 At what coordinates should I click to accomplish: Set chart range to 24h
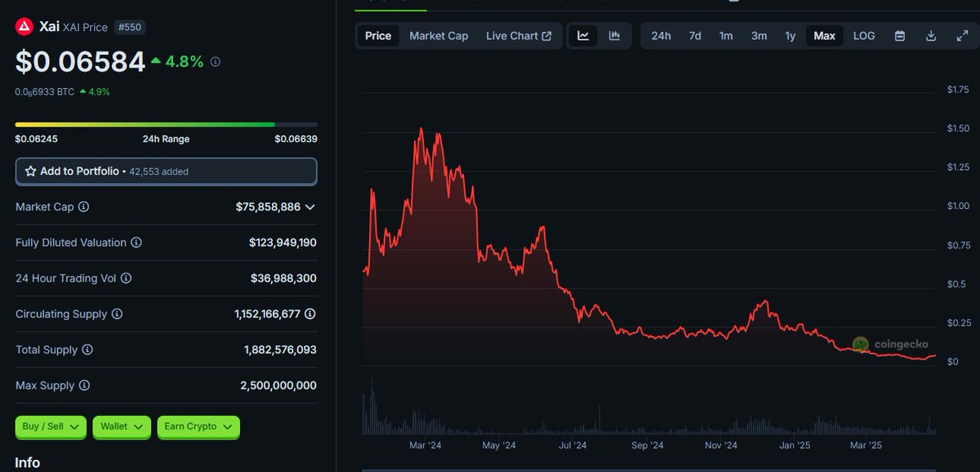[661, 36]
